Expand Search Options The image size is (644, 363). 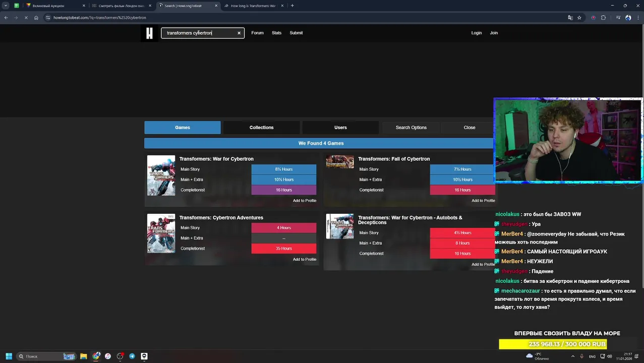click(411, 128)
